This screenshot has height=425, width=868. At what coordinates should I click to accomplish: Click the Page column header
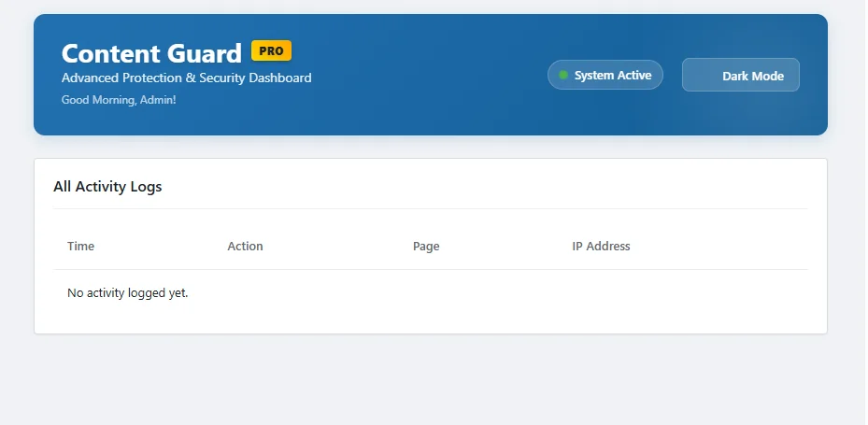click(x=426, y=247)
